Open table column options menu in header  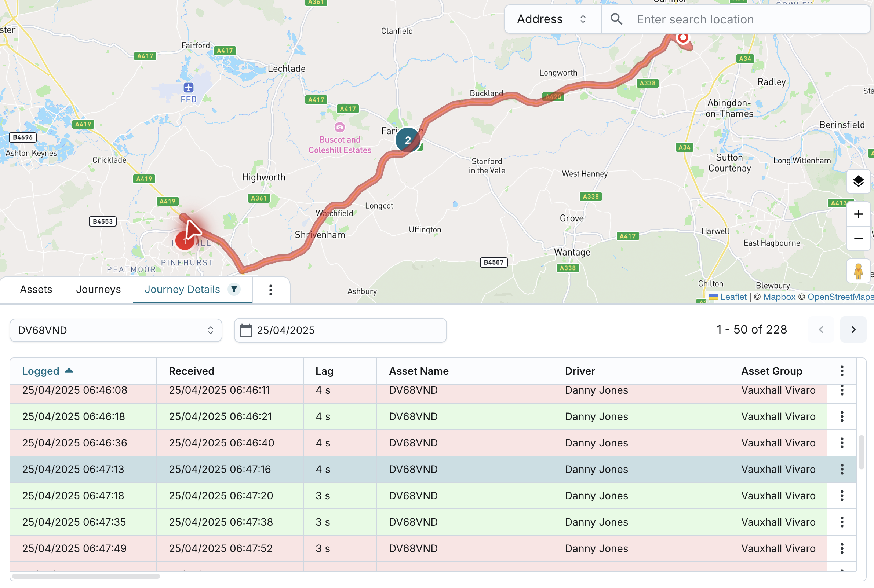coord(842,371)
